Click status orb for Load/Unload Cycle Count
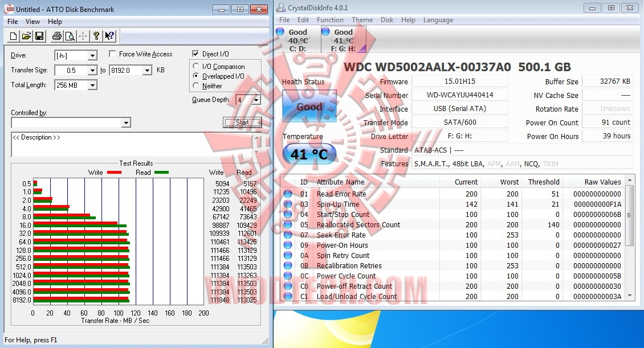The height and width of the screenshot is (348, 644). click(x=287, y=296)
